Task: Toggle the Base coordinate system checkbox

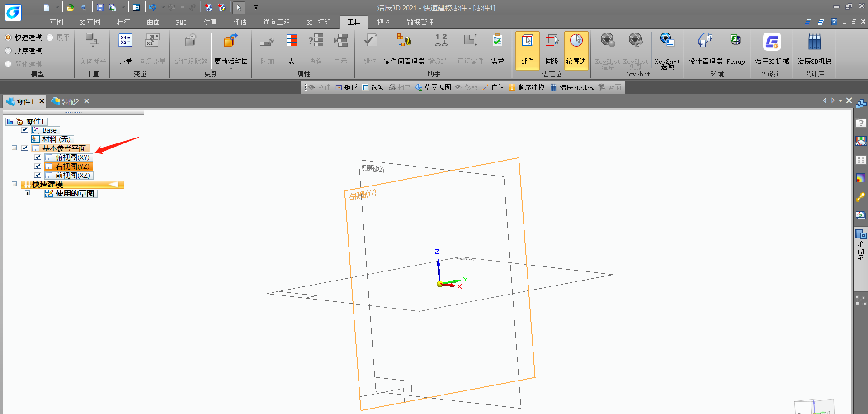Action: pos(24,130)
